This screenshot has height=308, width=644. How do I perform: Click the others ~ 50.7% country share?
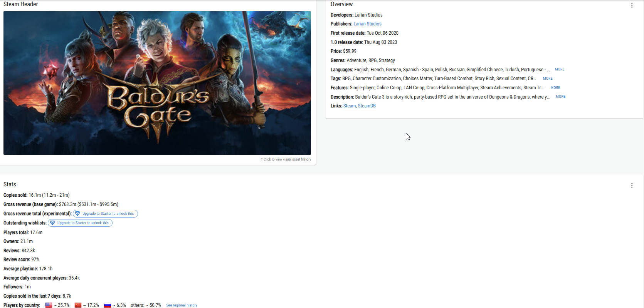coord(146,305)
